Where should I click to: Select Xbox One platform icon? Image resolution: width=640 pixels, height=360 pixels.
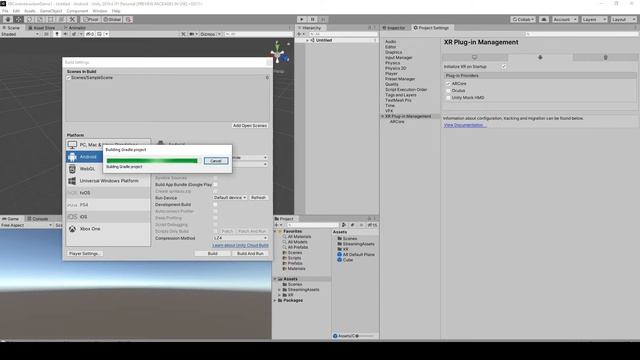click(x=72, y=229)
